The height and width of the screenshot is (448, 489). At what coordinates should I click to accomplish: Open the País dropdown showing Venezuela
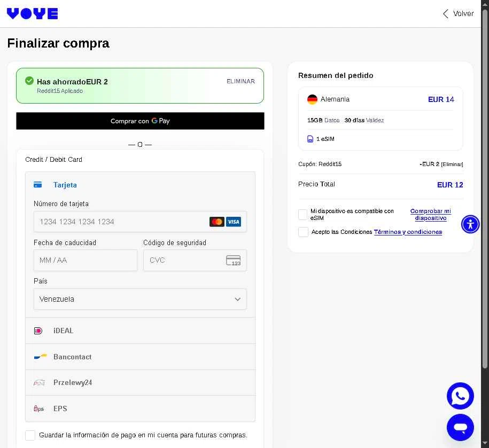[140, 299]
